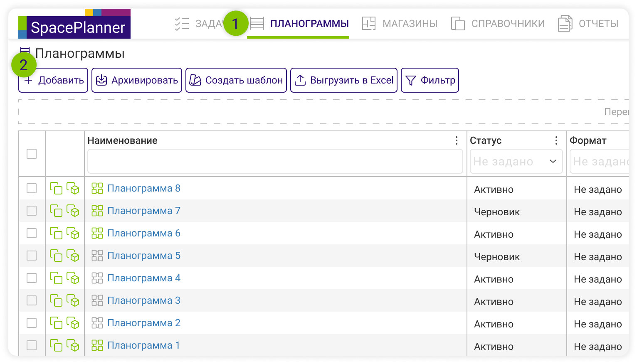Select the checkbox for Планограмма 3
Image resolution: width=637 pixels, height=364 pixels.
click(x=32, y=300)
